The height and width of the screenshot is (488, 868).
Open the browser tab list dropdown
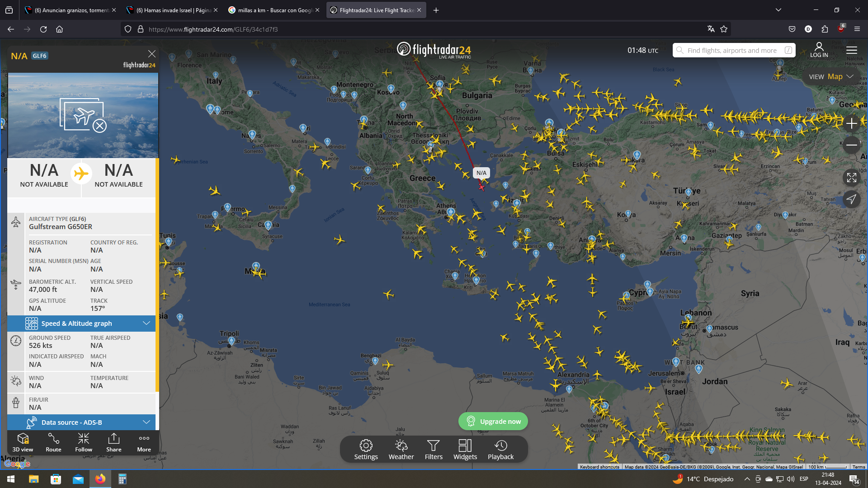point(778,10)
